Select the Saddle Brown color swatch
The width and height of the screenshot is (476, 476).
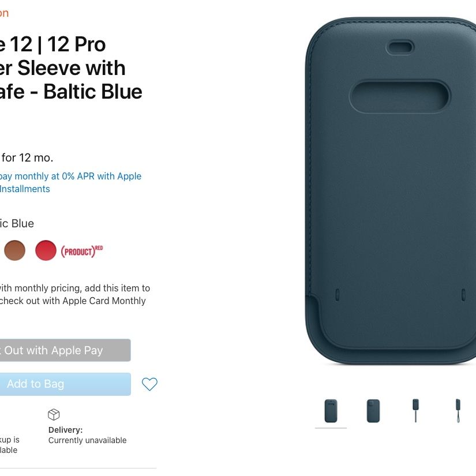(x=14, y=250)
